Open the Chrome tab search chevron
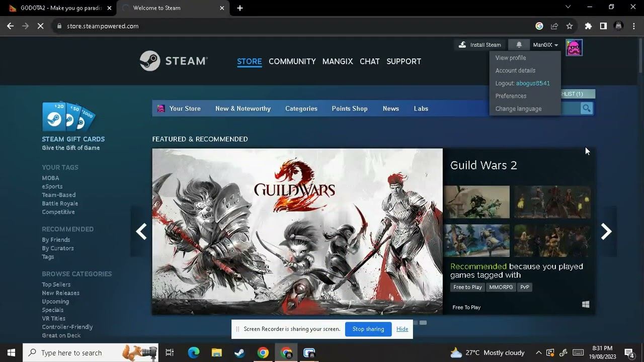Viewport: 644px width, 362px height. tap(568, 7)
